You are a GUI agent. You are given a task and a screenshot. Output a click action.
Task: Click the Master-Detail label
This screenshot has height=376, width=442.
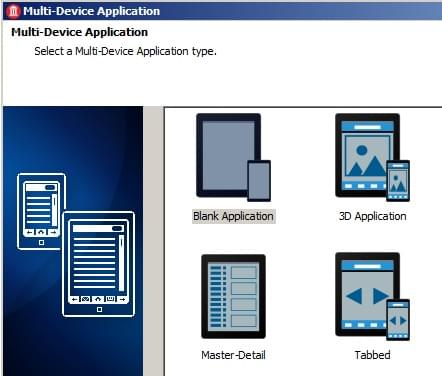click(x=233, y=355)
